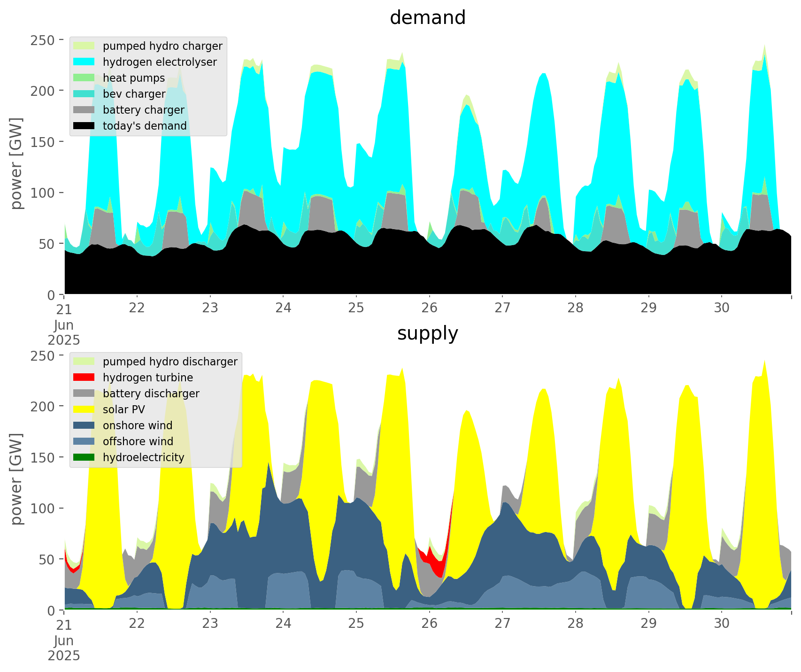Viewport: 801px width, 672px height.
Task: Click the "offshore wind" legend label
Action: [138, 441]
